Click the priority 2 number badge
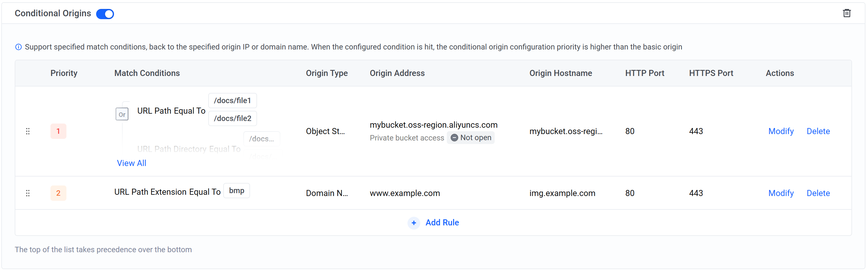Screen dimensions: 868x272 tap(58, 193)
